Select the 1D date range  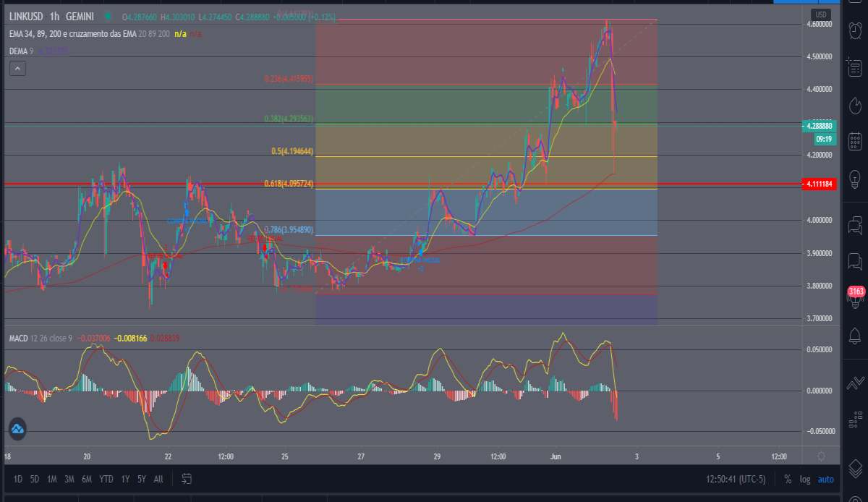click(x=17, y=479)
